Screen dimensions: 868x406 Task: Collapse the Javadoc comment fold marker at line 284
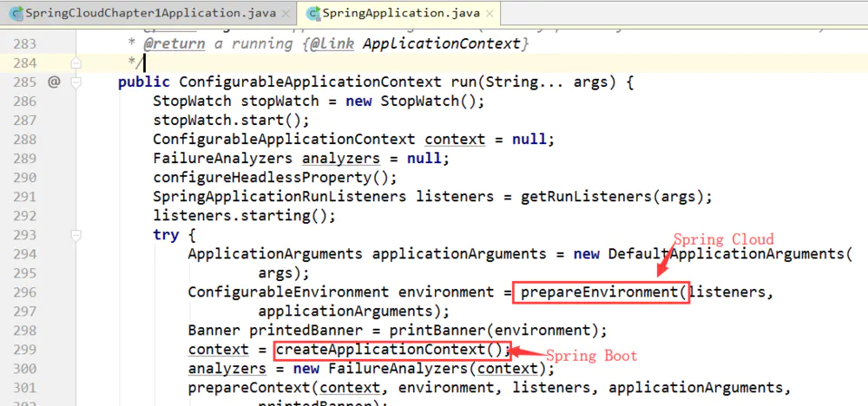[76, 63]
